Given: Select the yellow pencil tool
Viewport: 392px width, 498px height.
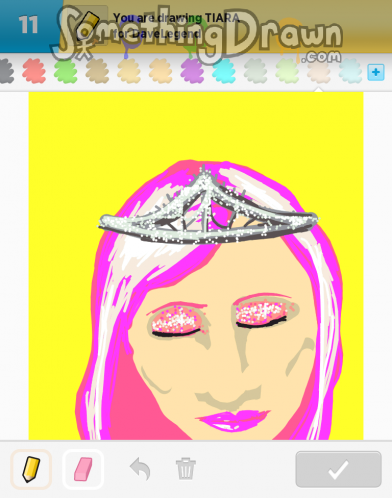Looking at the screenshot, I should coord(31,469).
